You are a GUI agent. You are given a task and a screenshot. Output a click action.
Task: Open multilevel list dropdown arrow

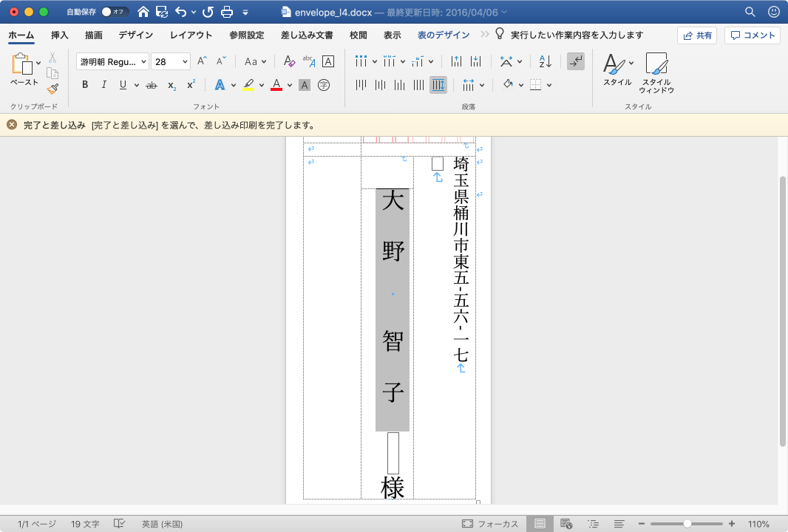[431, 62]
